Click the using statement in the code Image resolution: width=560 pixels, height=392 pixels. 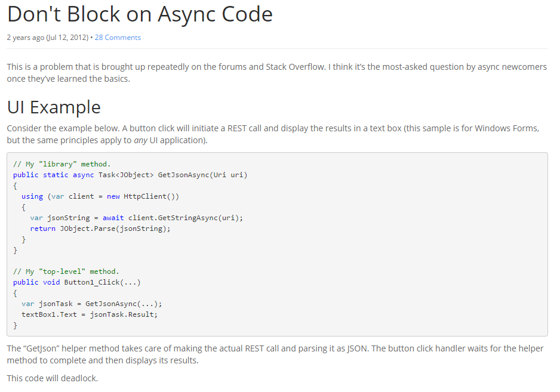click(32, 196)
